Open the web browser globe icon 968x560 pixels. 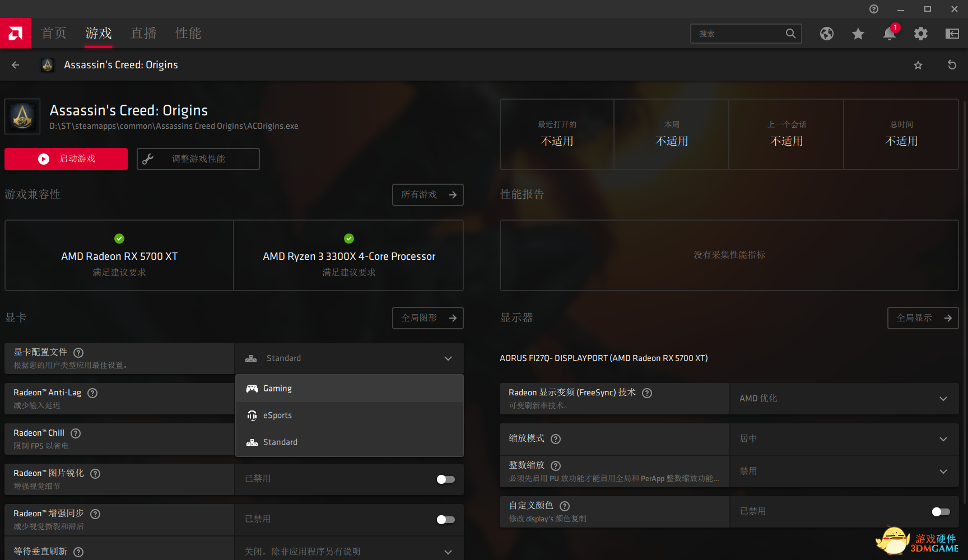point(827,34)
